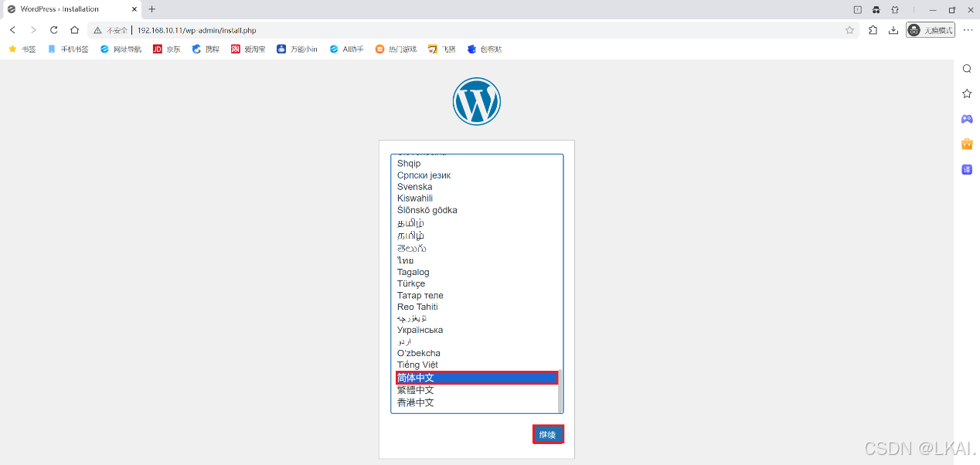This screenshot has height=465, width=980.
Task: Open the extensions icon in the toolbar
Action: click(x=873, y=30)
